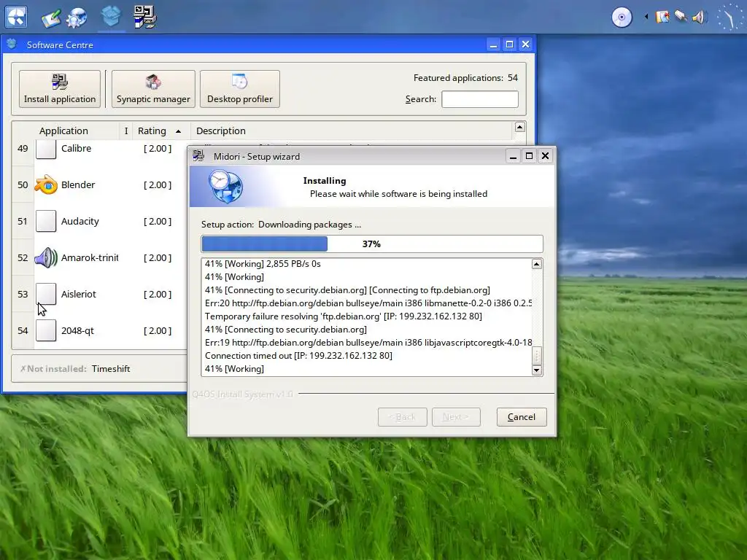The image size is (747, 560).
Task: Open Synaptic manager
Action: tap(153, 88)
